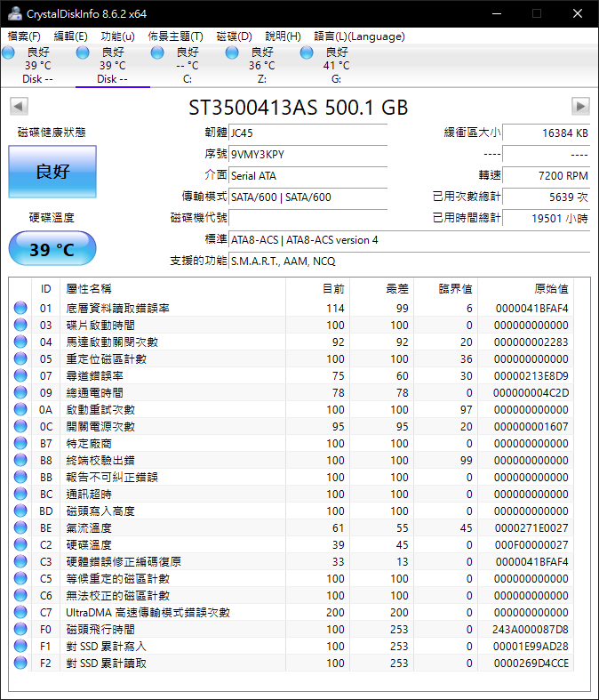Click status orb for attribute 04 row
Viewport: 599px width, 700px height.
coord(20,342)
